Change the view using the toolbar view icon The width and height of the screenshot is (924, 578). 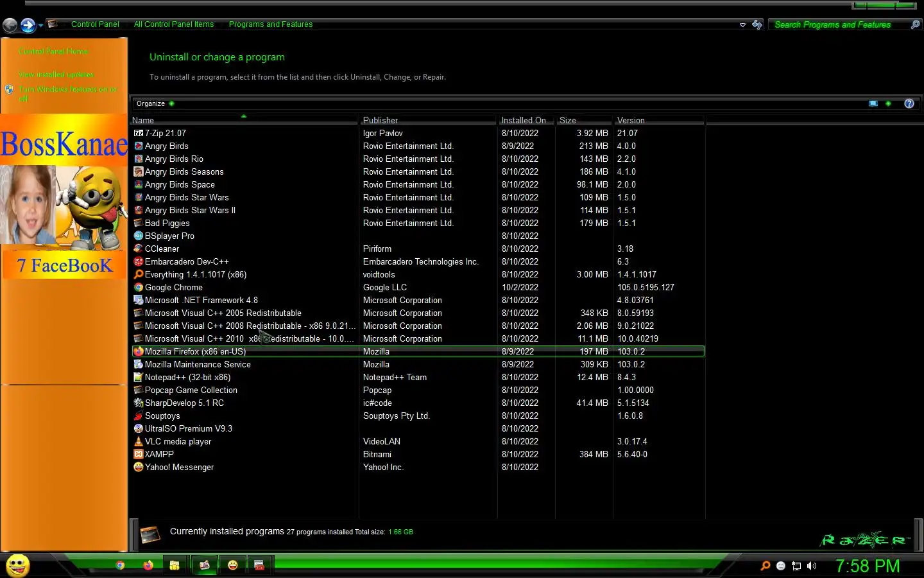click(873, 103)
